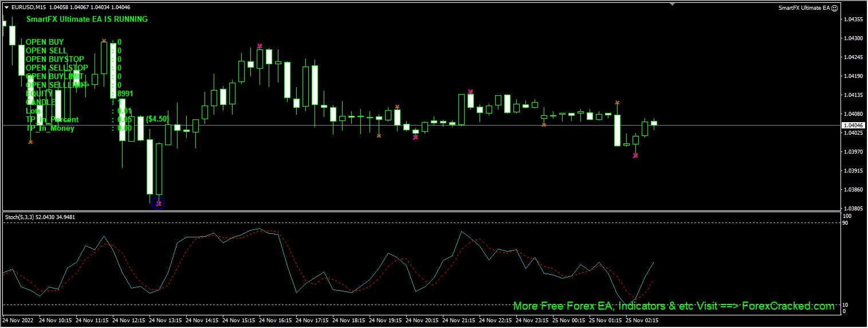Image resolution: width=868 pixels, height=328 pixels.
Task: Click the 'OPEN BUYLIMIT' row label
Action: point(54,76)
